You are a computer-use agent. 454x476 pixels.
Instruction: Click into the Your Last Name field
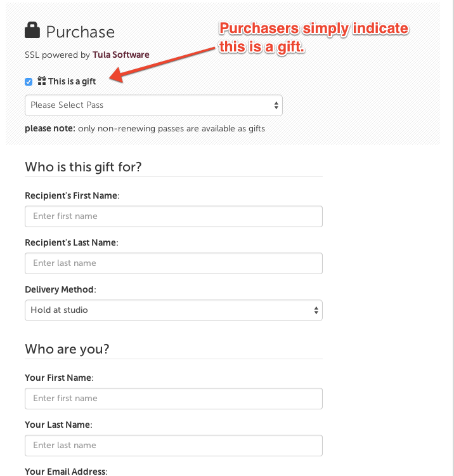coord(174,446)
